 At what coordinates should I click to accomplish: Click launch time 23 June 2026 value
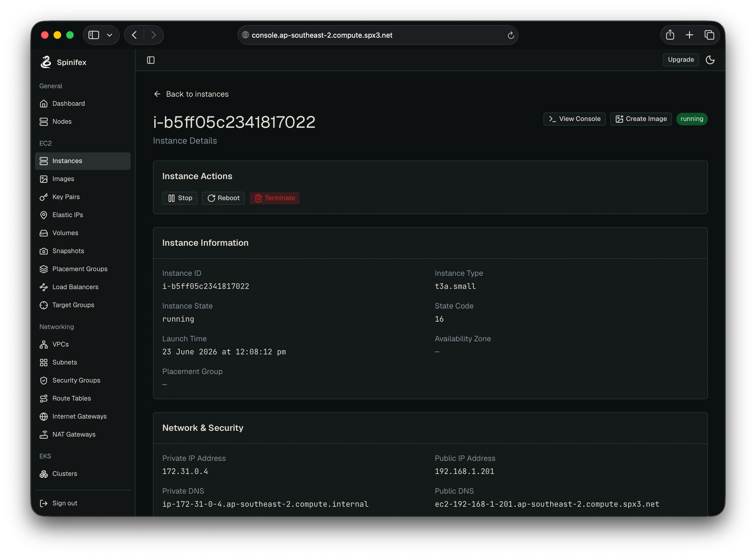[224, 352]
